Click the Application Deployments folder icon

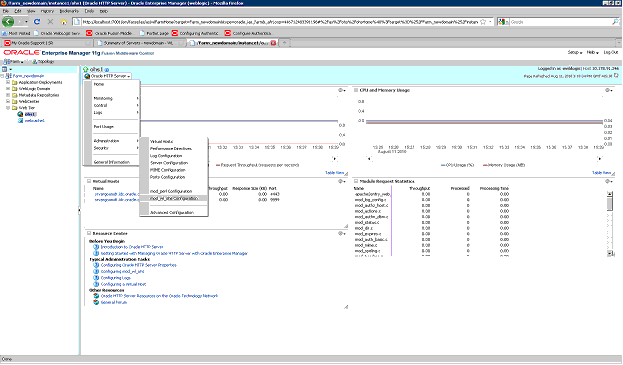(x=15, y=83)
